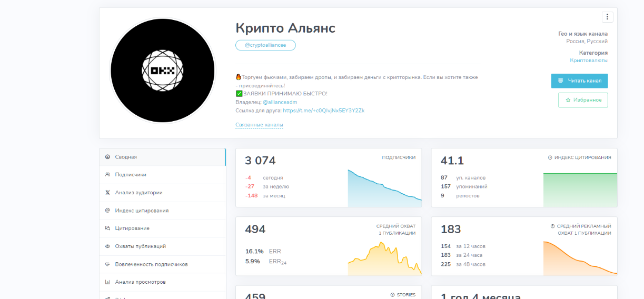Viewport: 644px width, 299px height.
Task: Open the subscribers trend chart
Action: (385, 188)
